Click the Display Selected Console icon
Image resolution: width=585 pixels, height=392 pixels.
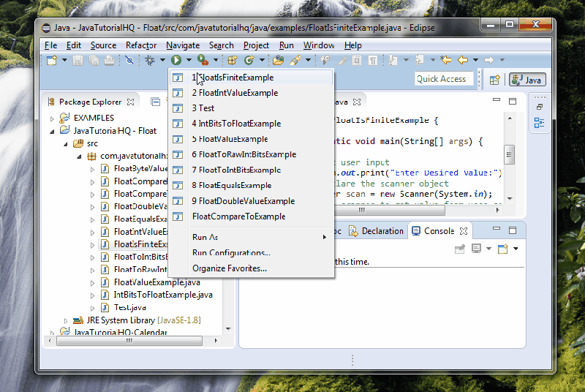point(477,249)
